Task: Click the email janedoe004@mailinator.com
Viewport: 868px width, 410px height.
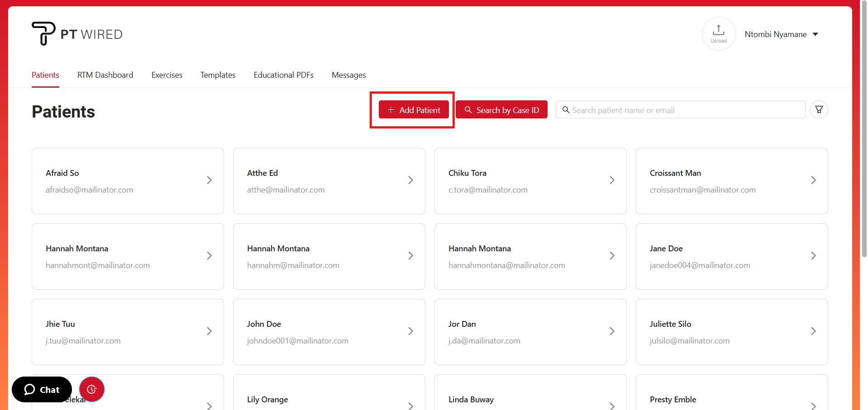Action: coord(700,265)
